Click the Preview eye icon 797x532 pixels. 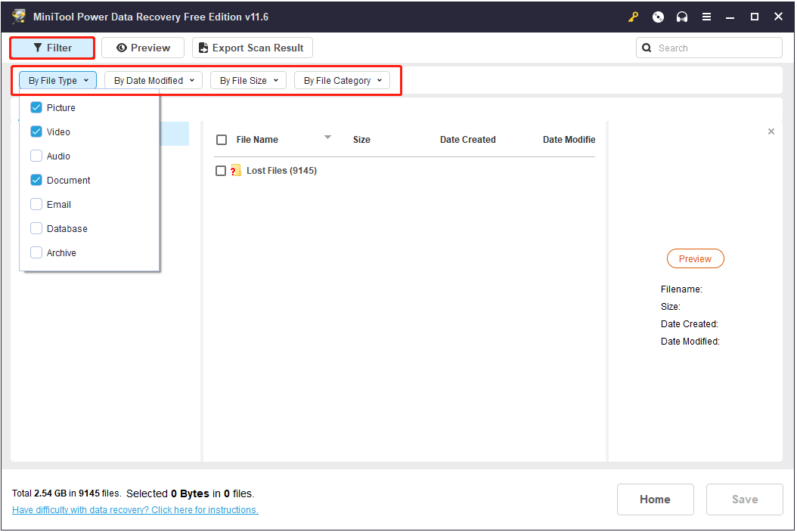point(122,47)
